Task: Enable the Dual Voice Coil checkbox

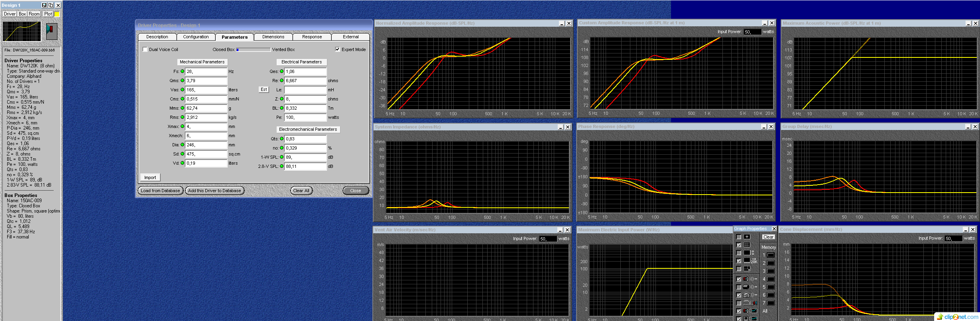Action: click(145, 49)
